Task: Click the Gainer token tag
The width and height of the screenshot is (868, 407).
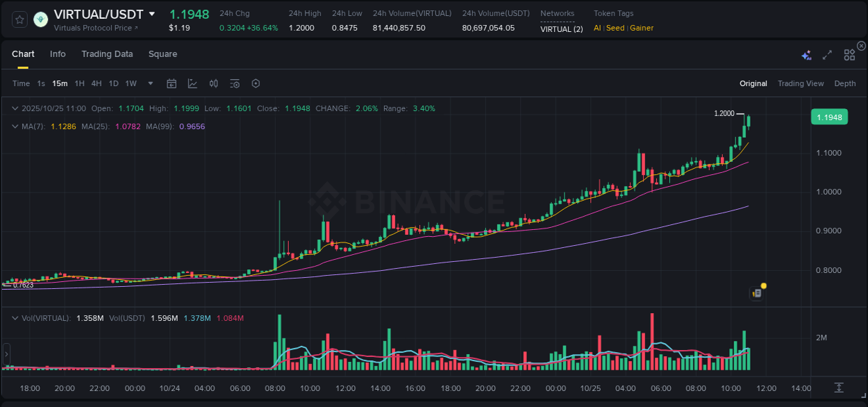Action: pos(640,28)
